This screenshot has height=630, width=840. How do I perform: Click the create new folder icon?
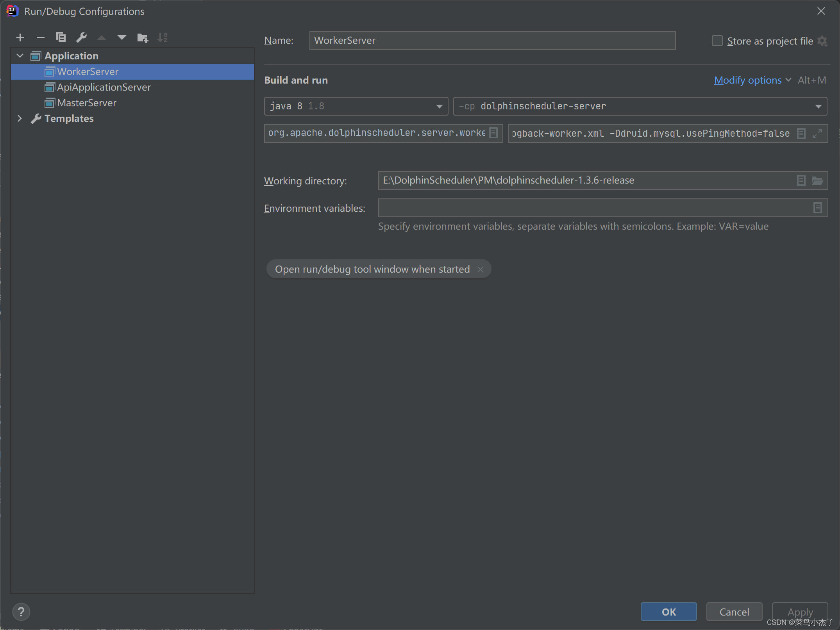point(143,37)
